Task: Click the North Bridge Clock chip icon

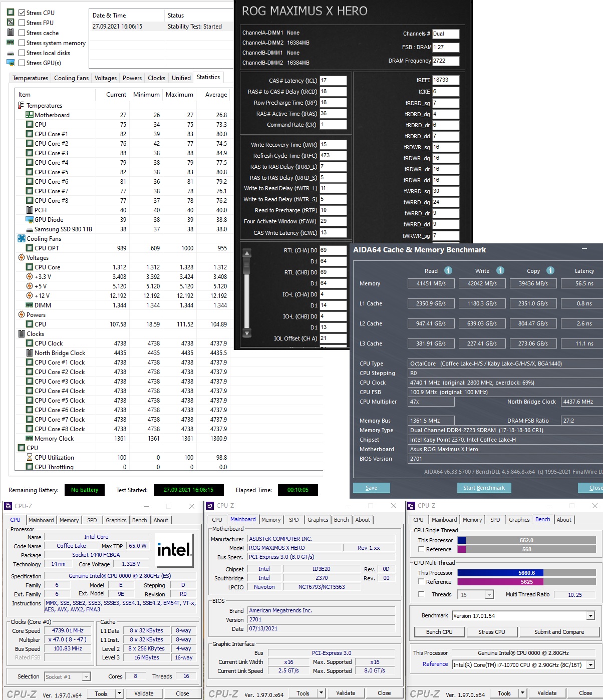Action: [30, 353]
